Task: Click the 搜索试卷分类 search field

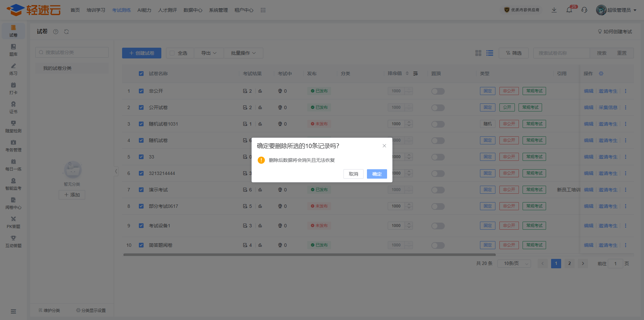Action: (x=72, y=52)
